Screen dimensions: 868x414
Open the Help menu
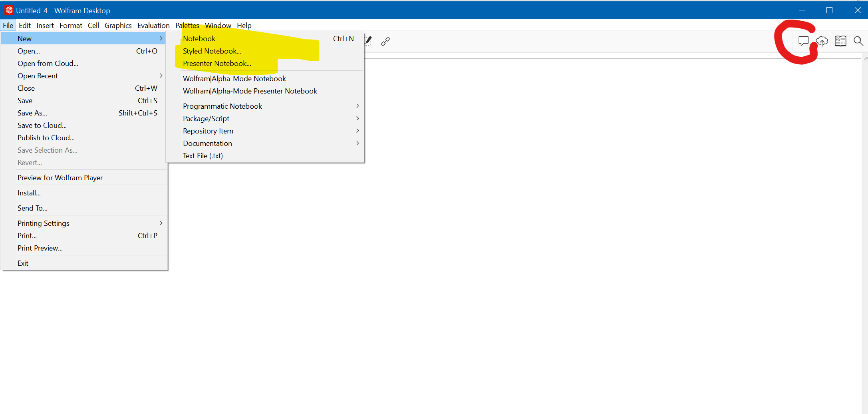(244, 26)
